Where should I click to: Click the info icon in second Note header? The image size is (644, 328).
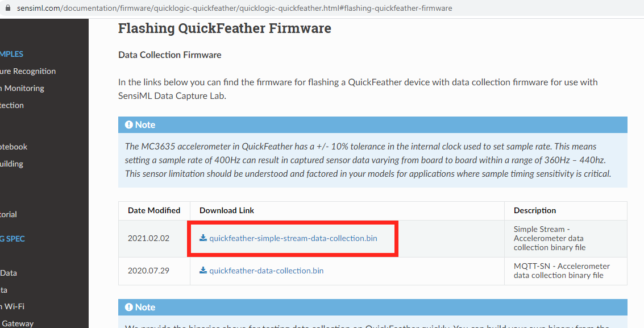(129, 307)
